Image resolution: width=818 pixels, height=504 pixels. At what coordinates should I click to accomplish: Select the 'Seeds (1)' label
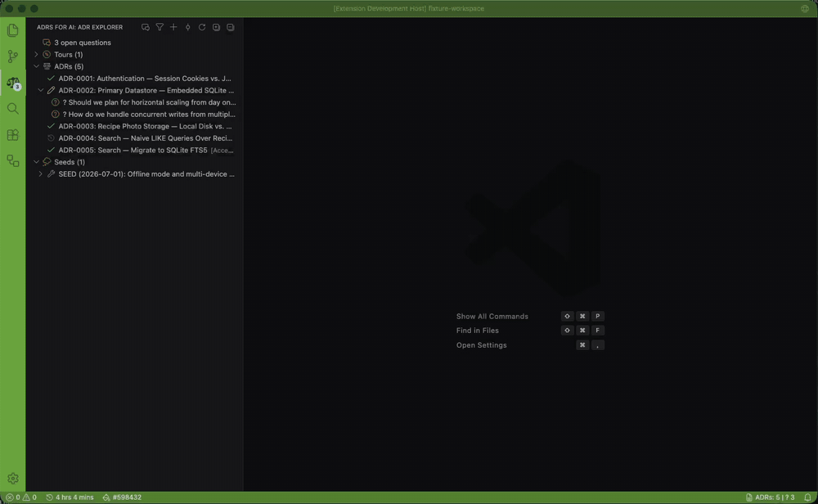[70, 162]
